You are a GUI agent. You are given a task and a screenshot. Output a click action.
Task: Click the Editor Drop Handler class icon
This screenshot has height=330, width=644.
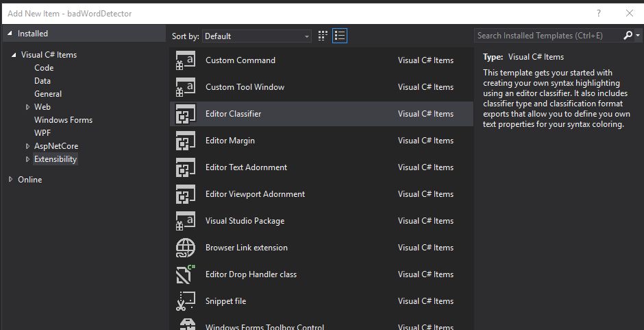[185, 274]
